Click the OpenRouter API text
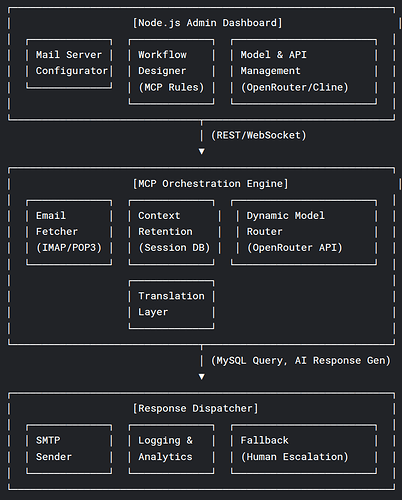This screenshot has height=500, width=402. coord(295,248)
